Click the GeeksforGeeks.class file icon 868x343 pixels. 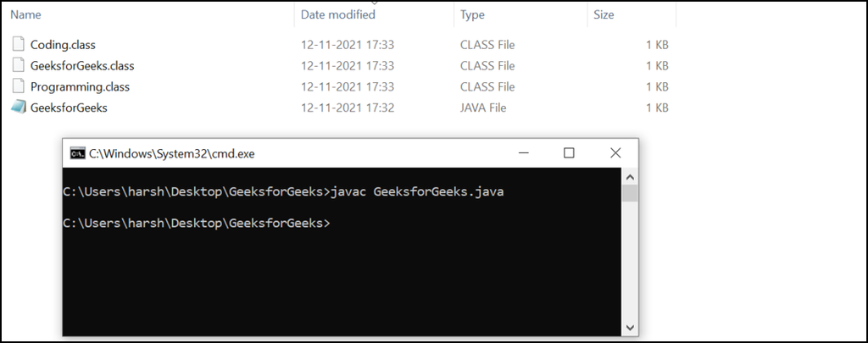19,65
